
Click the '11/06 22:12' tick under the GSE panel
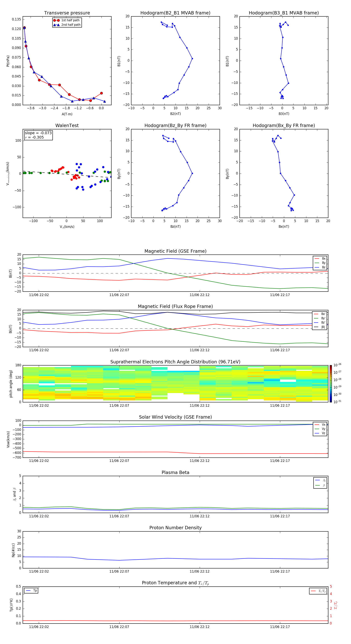tap(199, 295)
